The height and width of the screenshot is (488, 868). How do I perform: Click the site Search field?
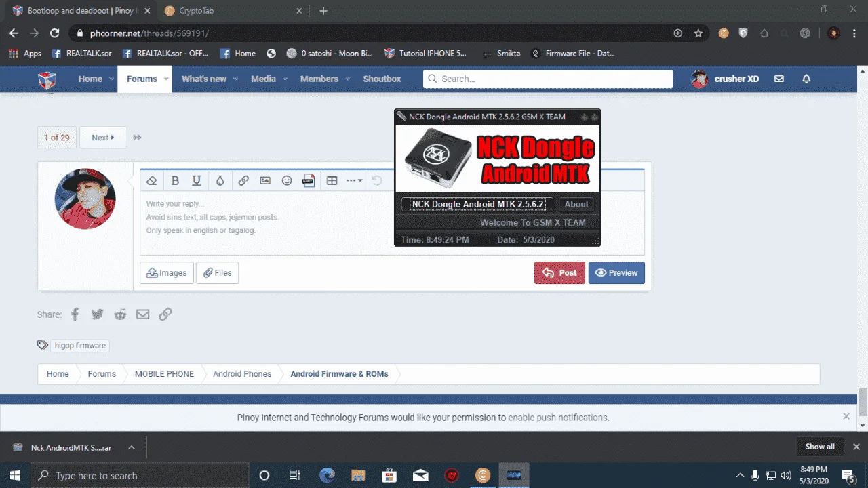pyautogui.click(x=548, y=79)
